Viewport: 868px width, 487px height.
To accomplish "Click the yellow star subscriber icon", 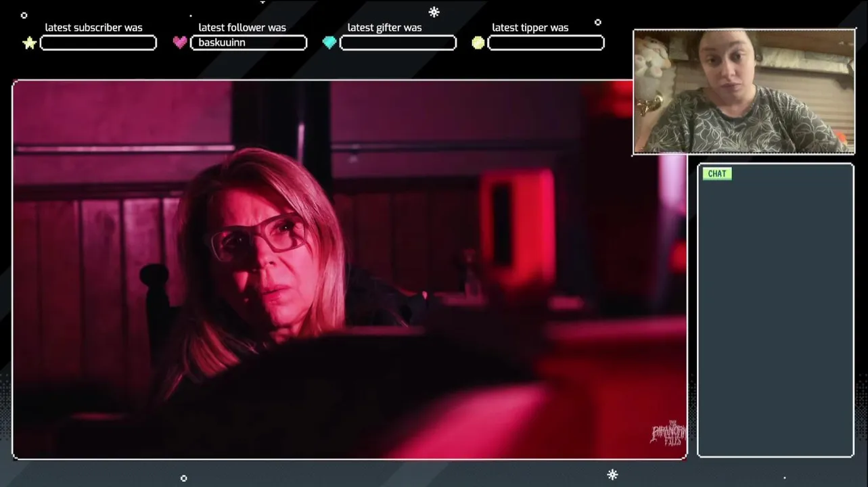I will pos(29,43).
